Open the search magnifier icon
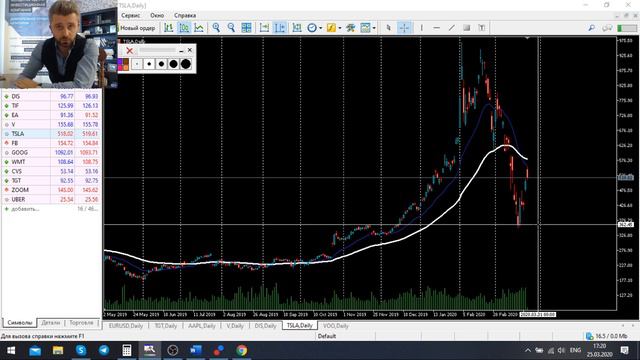 pyautogui.click(x=591, y=28)
